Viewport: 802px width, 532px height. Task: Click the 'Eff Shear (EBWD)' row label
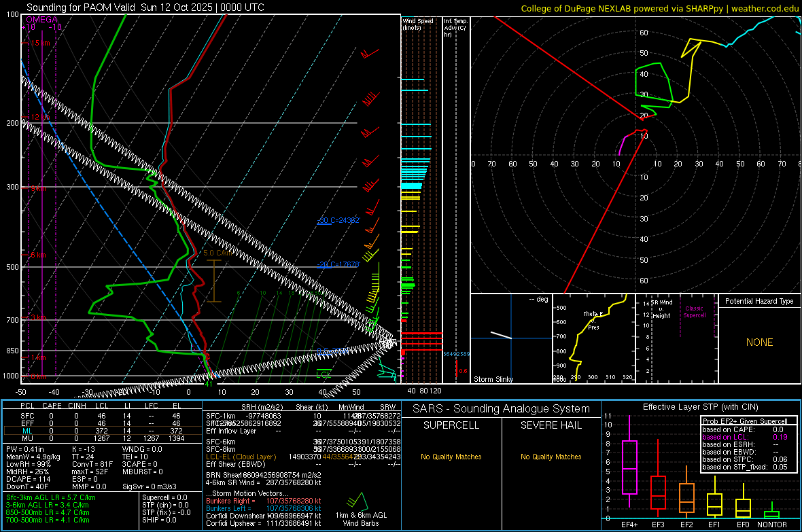(x=236, y=465)
